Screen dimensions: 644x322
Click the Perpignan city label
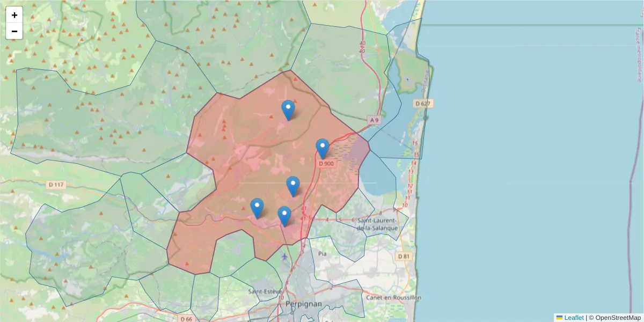[304, 304]
